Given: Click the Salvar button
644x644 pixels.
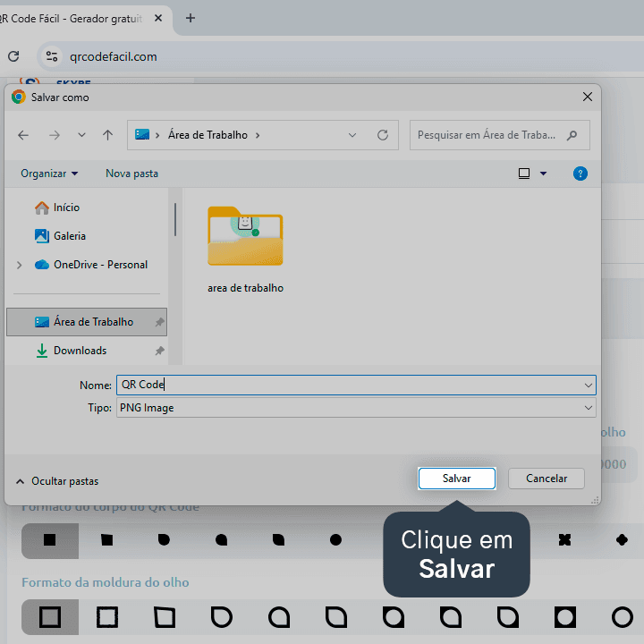Looking at the screenshot, I should coord(457,479).
